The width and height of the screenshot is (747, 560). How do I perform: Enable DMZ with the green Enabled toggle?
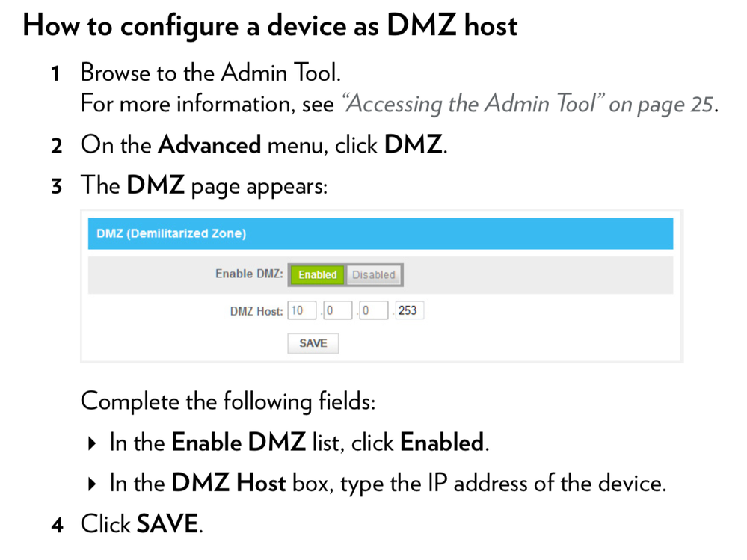click(x=317, y=275)
